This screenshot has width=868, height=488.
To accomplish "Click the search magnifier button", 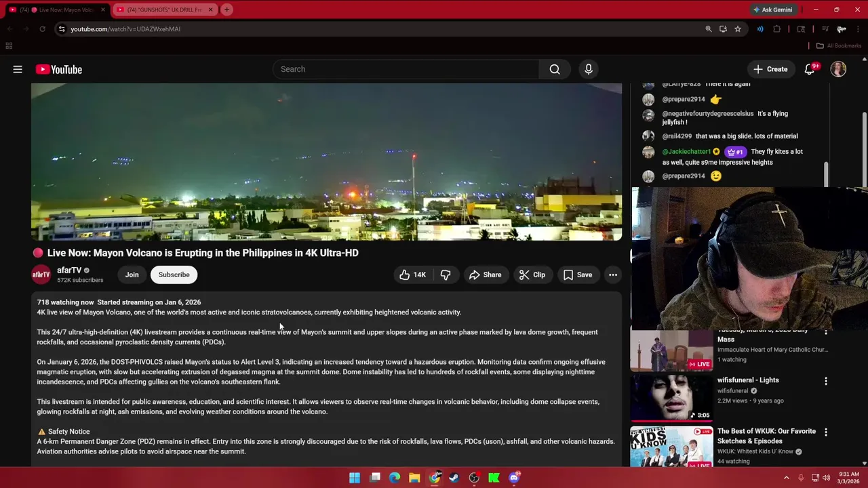I will pyautogui.click(x=555, y=69).
